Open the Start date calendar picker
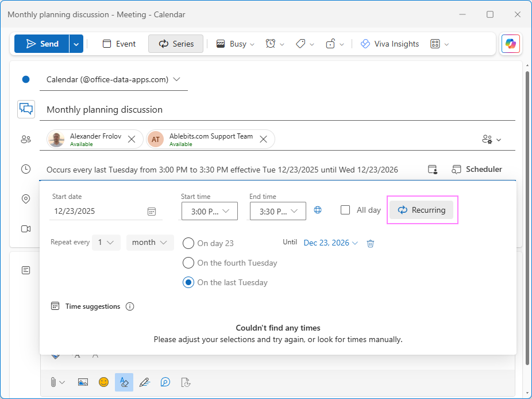The image size is (532, 399). point(152,211)
